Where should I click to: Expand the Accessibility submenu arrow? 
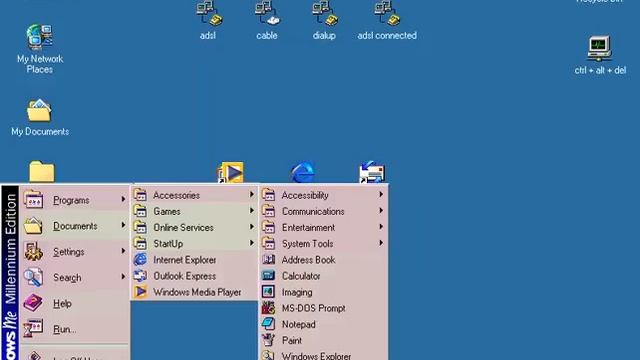[x=381, y=194]
